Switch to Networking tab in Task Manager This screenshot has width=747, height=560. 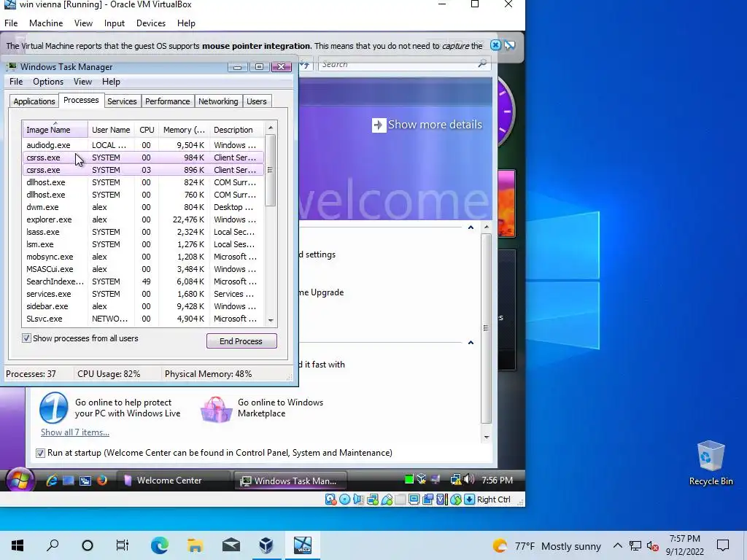[218, 101]
